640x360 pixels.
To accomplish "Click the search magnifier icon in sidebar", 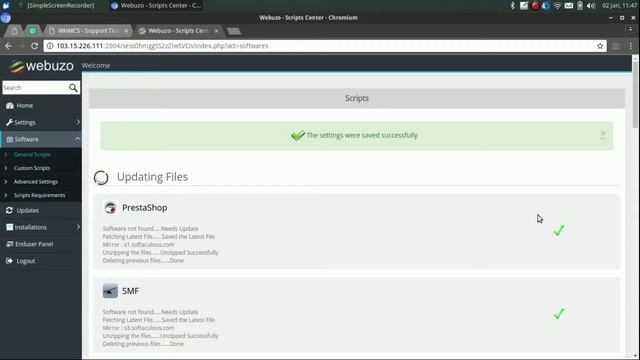I will click(73, 88).
